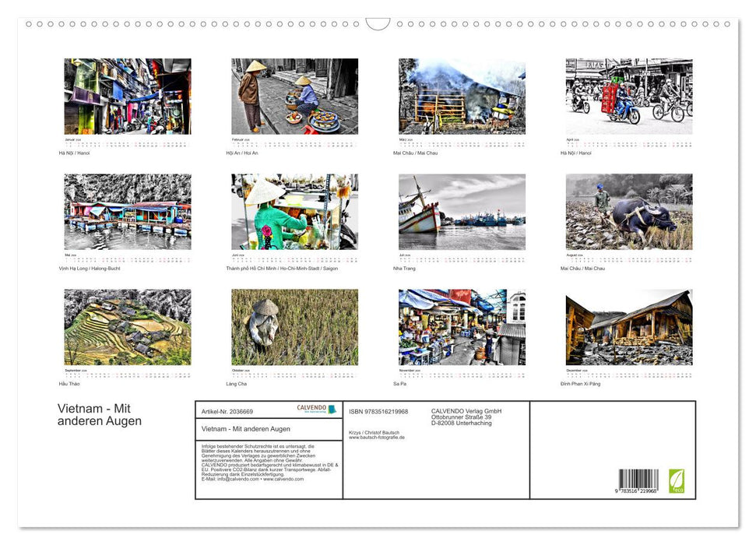
Task: Select the Saigon conical hat vendor photo
Action: tap(294, 212)
